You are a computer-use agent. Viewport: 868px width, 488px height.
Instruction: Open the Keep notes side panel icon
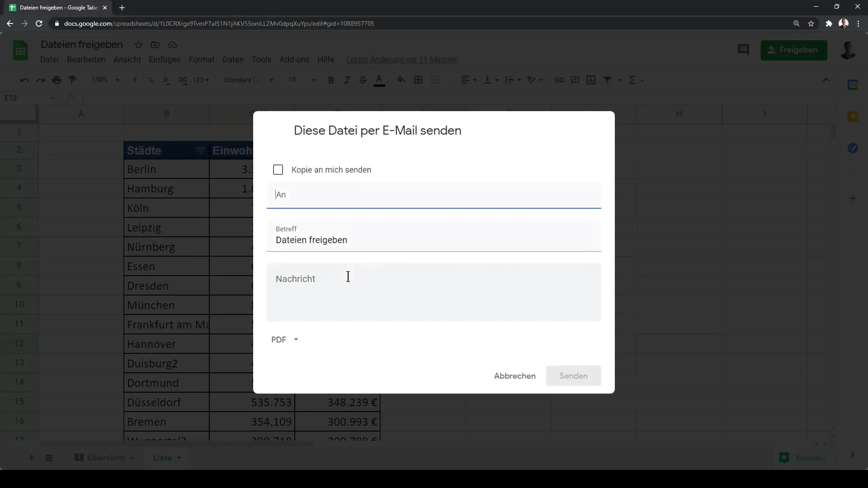(853, 117)
